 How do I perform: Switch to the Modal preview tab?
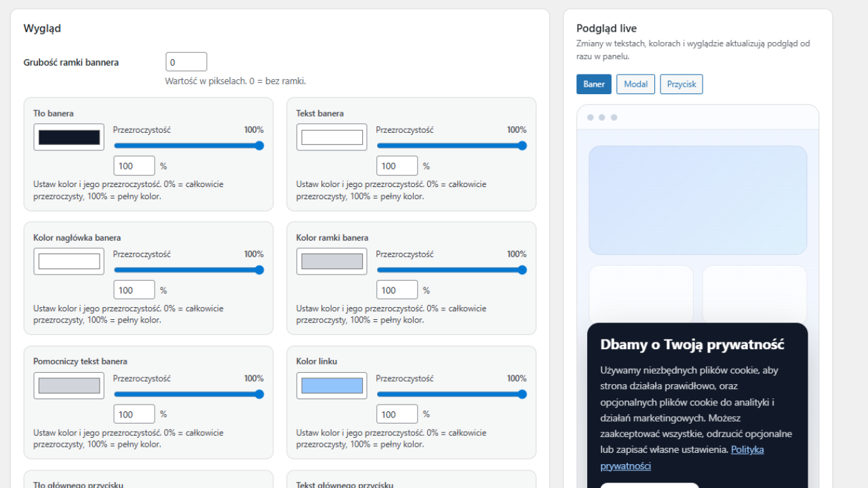tap(635, 84)
